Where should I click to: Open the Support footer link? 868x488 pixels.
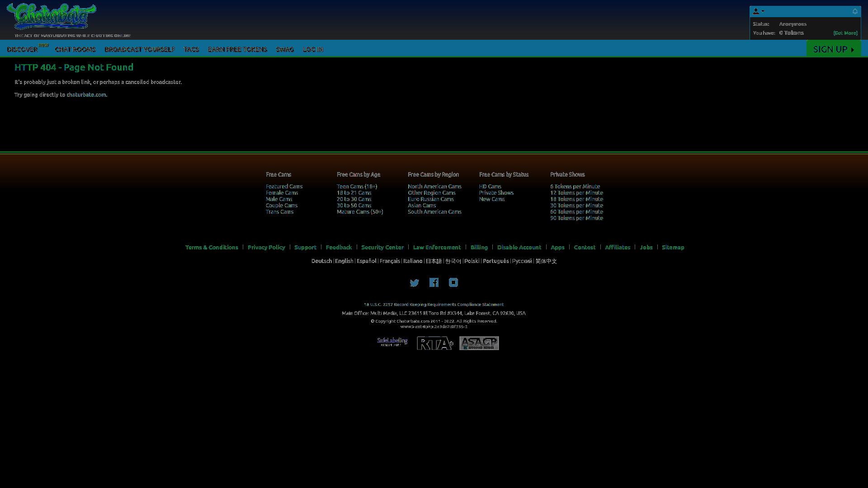point(305,247)
